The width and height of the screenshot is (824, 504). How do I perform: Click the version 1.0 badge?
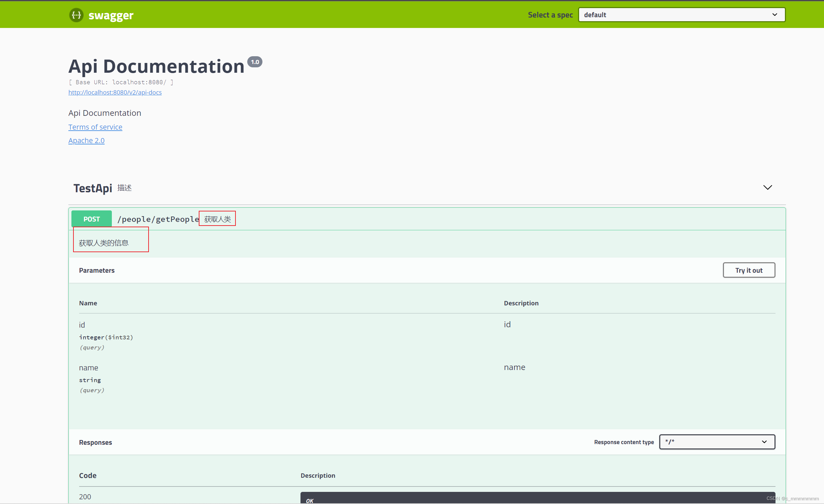point(255,62)
